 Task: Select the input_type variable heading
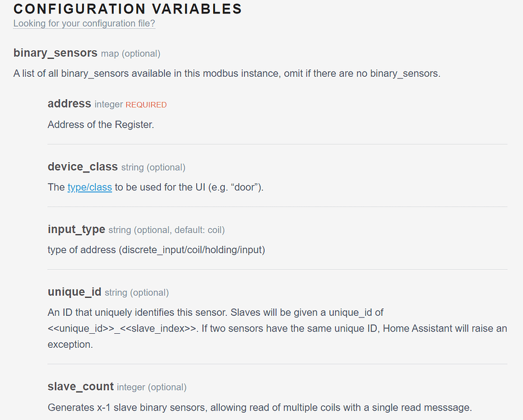[76, 230]
